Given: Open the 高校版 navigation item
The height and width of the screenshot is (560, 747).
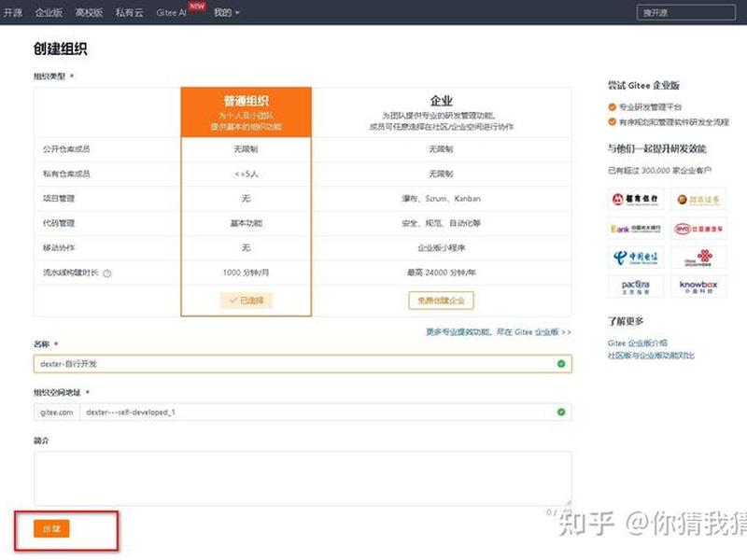Looking at the screenshot, I should click(x=89, y=12).
